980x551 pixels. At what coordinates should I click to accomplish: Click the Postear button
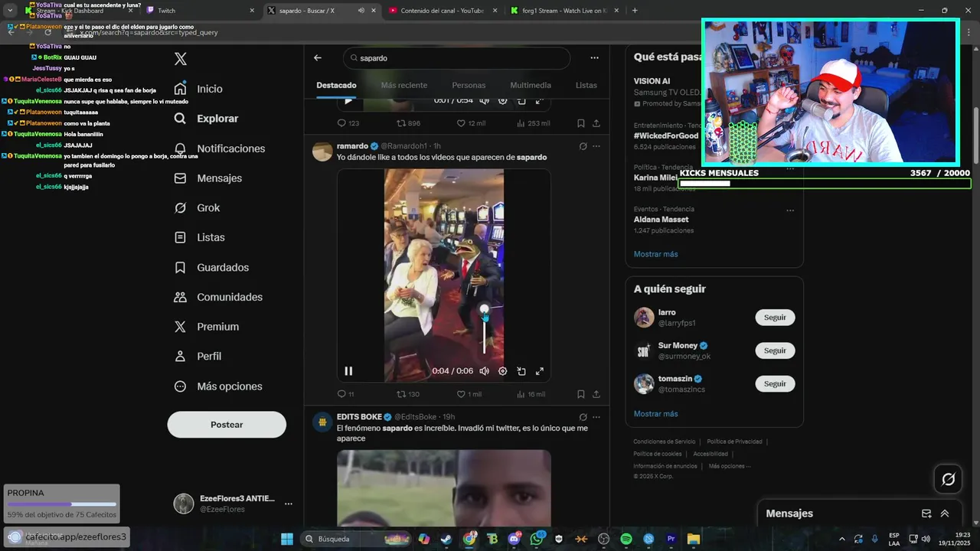(227, 425)
